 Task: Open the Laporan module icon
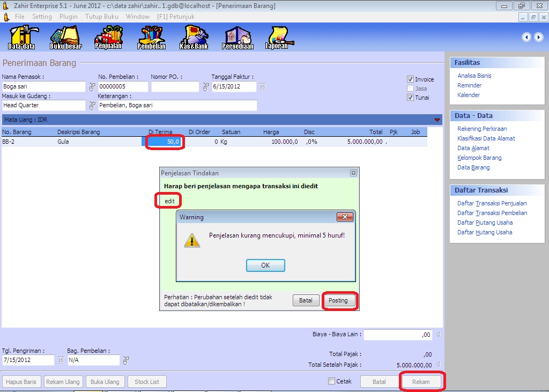coord(277,38)
